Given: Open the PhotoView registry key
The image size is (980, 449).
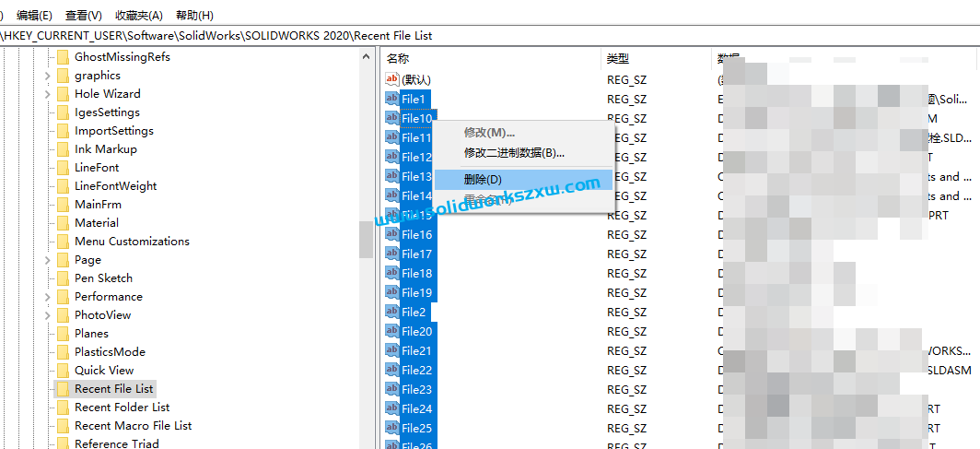Looking at the screenshot, I should 103,315.
